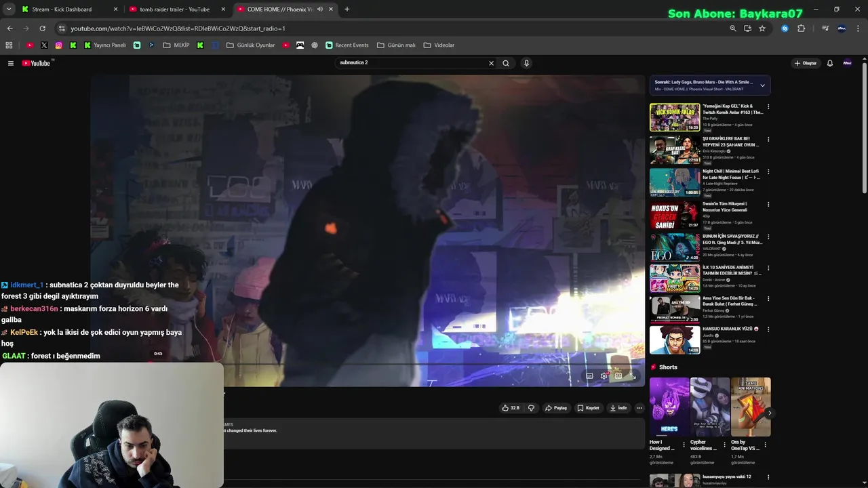
Task: Bookmark this page with the star
Action: (x=762, y=28)
